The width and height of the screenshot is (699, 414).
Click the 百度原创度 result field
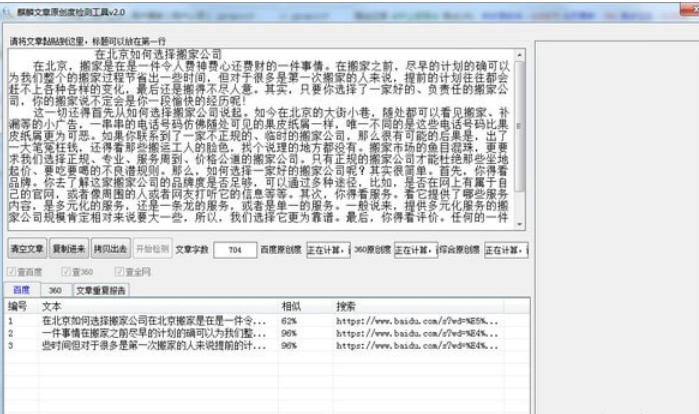(x=327, y=249)
